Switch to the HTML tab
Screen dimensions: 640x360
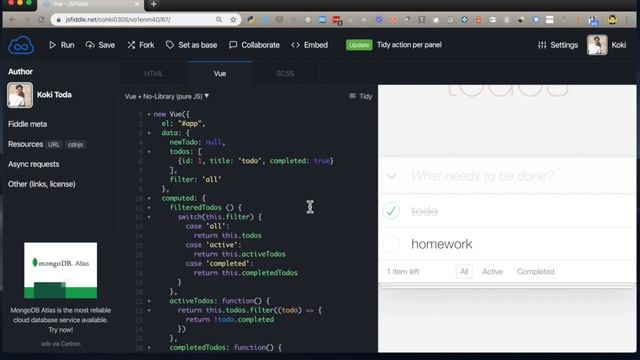click(153, 73)
